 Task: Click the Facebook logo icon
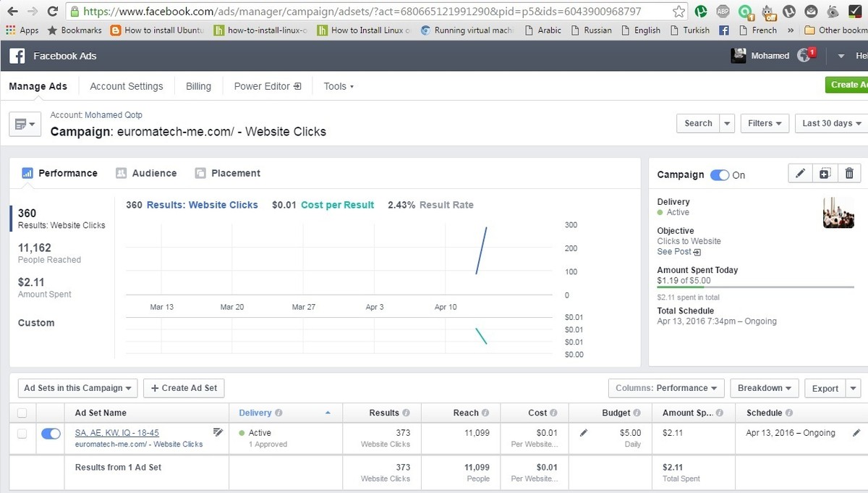pyautogui.click(x=17, y=56)
